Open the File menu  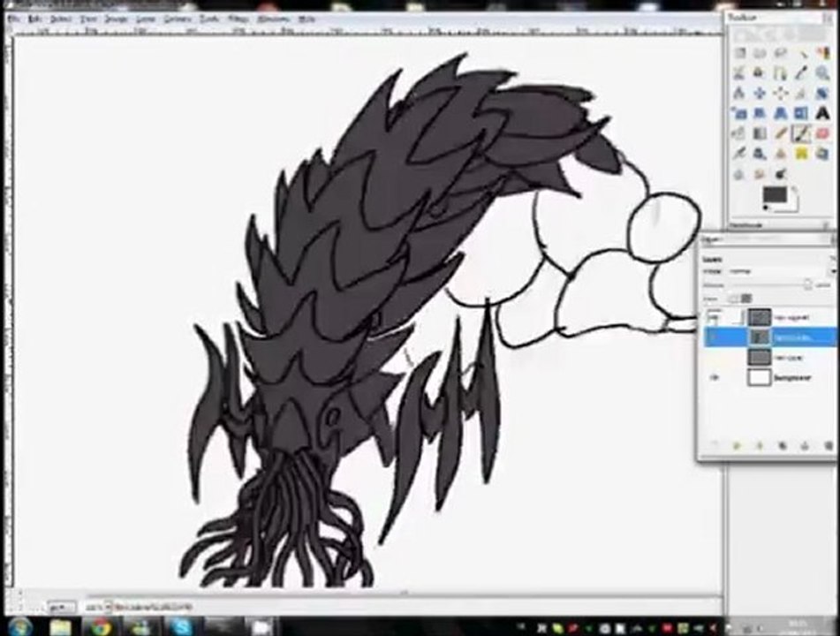pos(14,19)
